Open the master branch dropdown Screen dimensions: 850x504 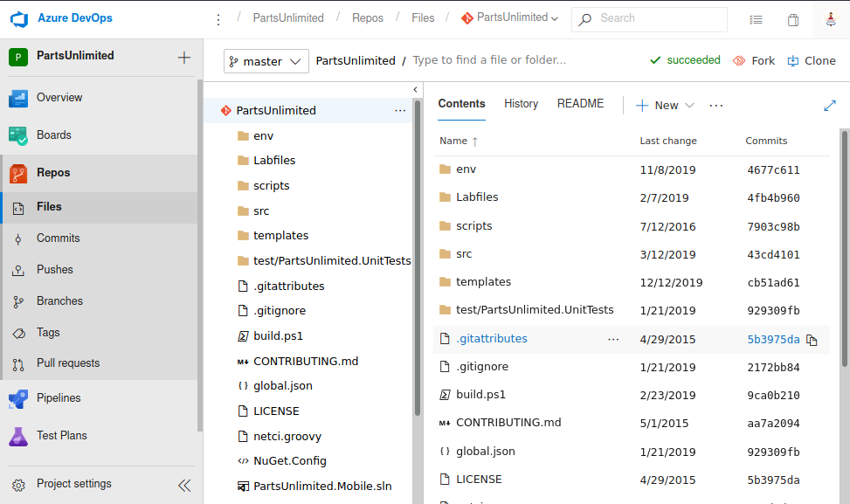[x=266, y=61]
